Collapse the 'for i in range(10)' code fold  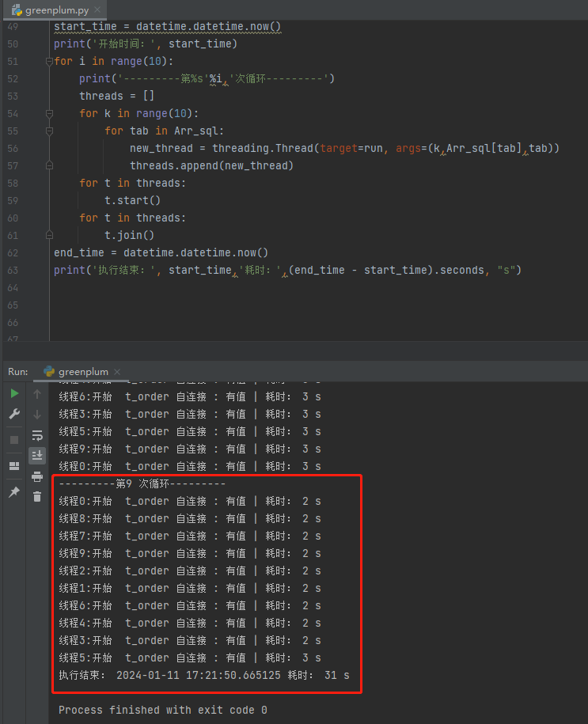tap(49, 61)
